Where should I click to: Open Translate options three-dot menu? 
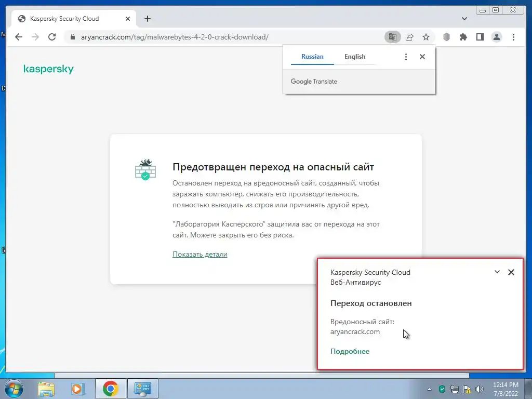click(x=406, y=57)
